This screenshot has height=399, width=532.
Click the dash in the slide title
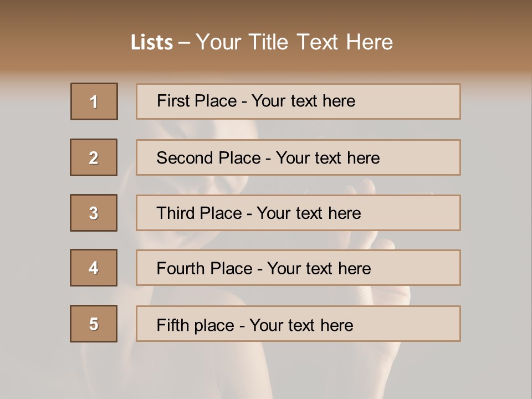184,43
